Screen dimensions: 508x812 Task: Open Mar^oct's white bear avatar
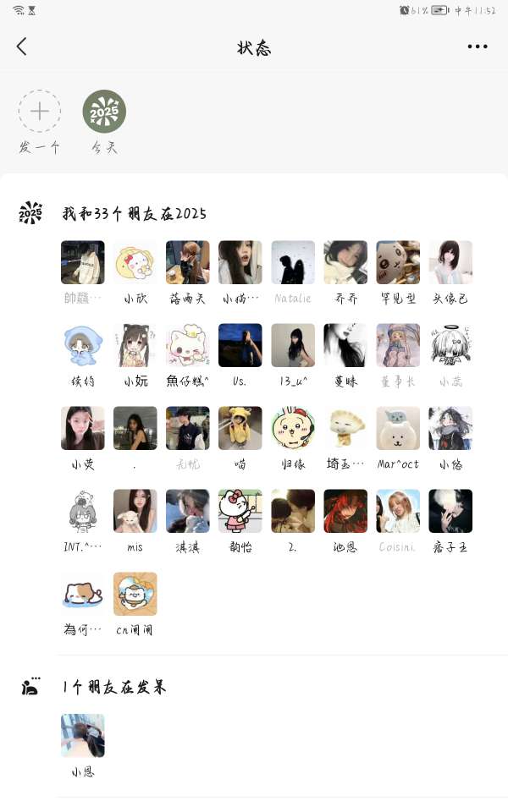coord(398,428)
